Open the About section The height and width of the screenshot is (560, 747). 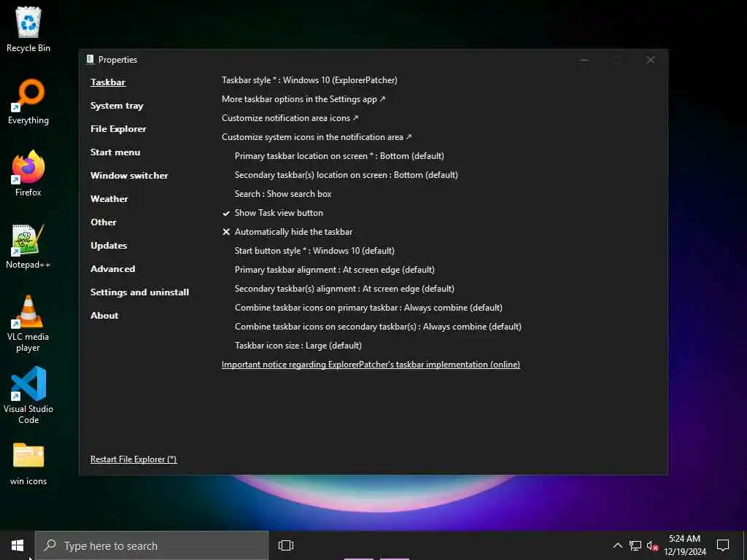(x=104, y=316)
